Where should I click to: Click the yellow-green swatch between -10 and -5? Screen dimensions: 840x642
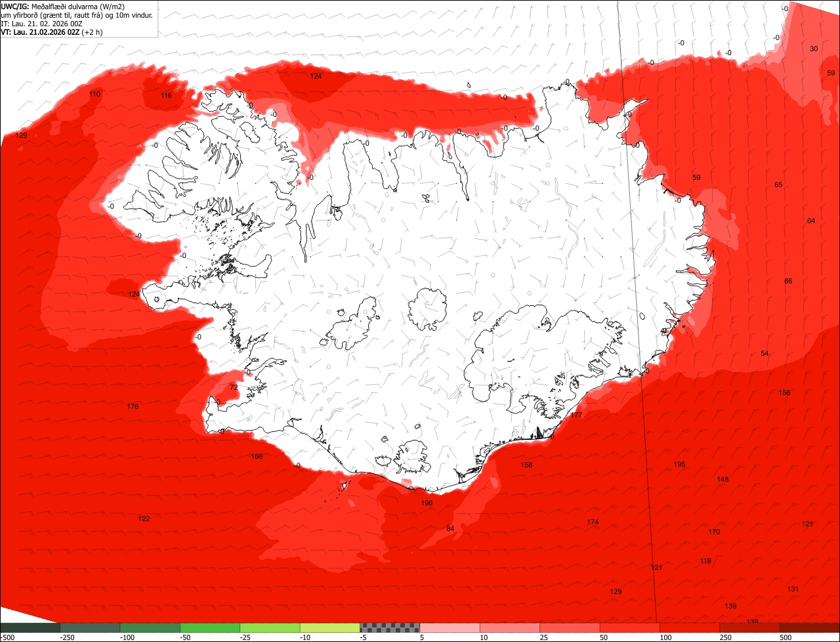[x=329, y=628]
